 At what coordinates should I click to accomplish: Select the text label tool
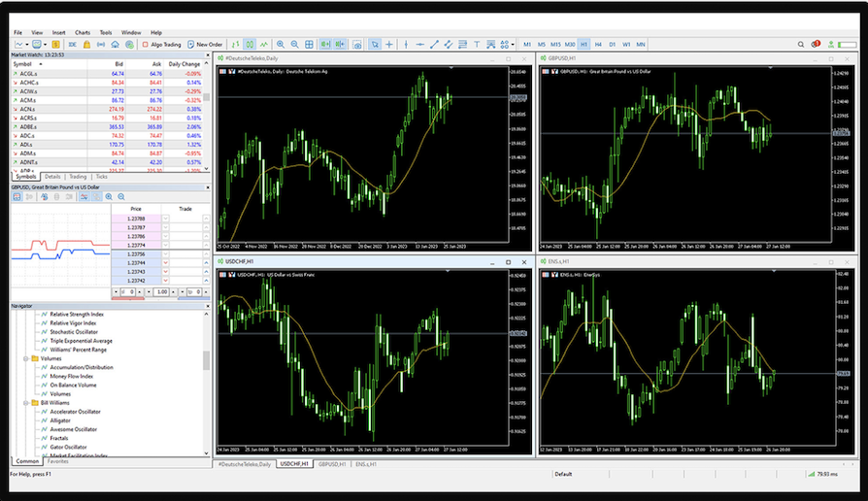475,44
